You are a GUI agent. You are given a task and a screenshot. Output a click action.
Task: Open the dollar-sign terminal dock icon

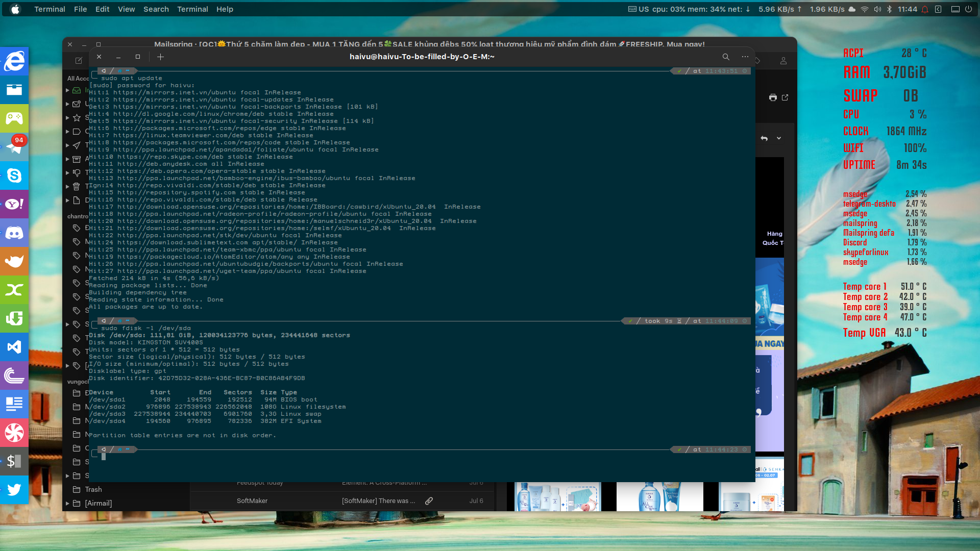[14, 461]
